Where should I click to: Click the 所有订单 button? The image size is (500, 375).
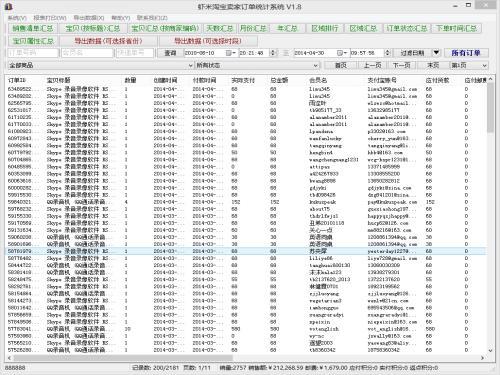click(x=466, y=53)
